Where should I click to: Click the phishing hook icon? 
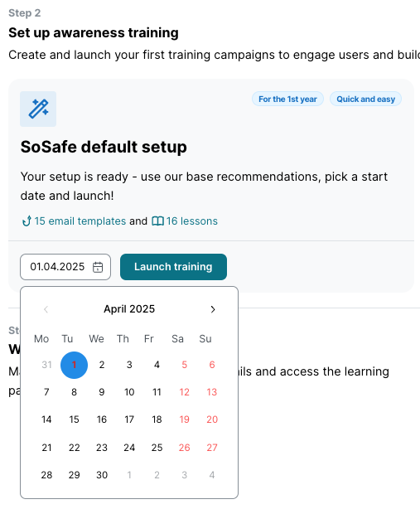coord(27,221)
